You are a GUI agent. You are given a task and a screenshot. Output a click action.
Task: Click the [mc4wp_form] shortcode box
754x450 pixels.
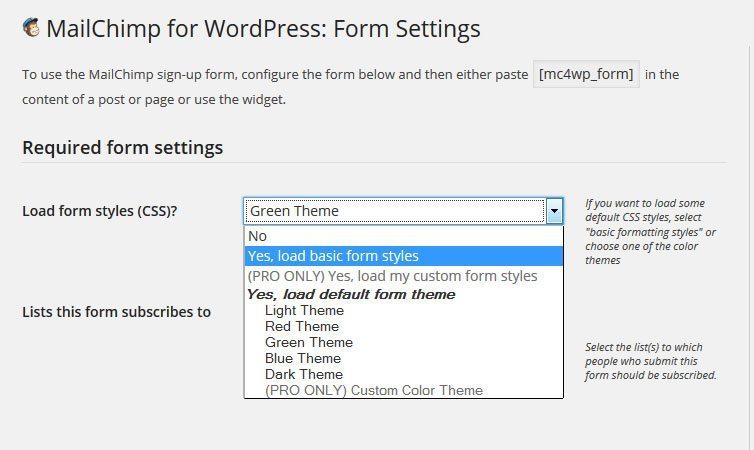click(x=586, y=74)
